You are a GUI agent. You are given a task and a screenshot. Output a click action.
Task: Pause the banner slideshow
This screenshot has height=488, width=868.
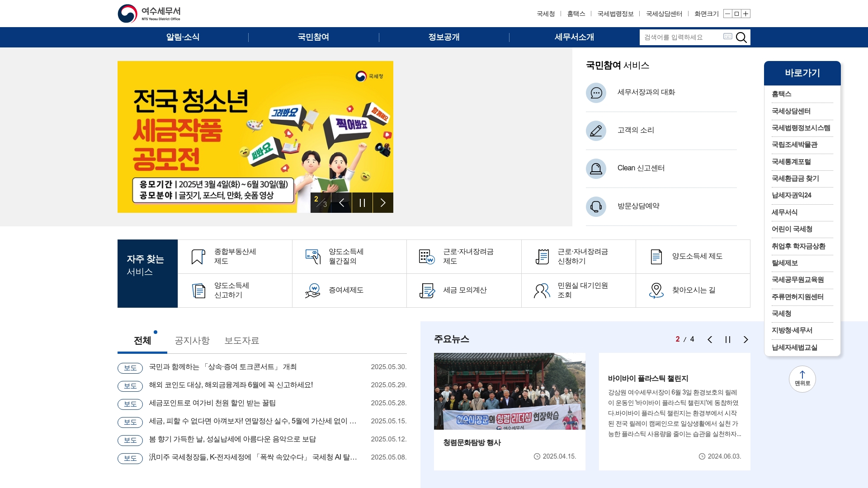click(x=362, y=202)
